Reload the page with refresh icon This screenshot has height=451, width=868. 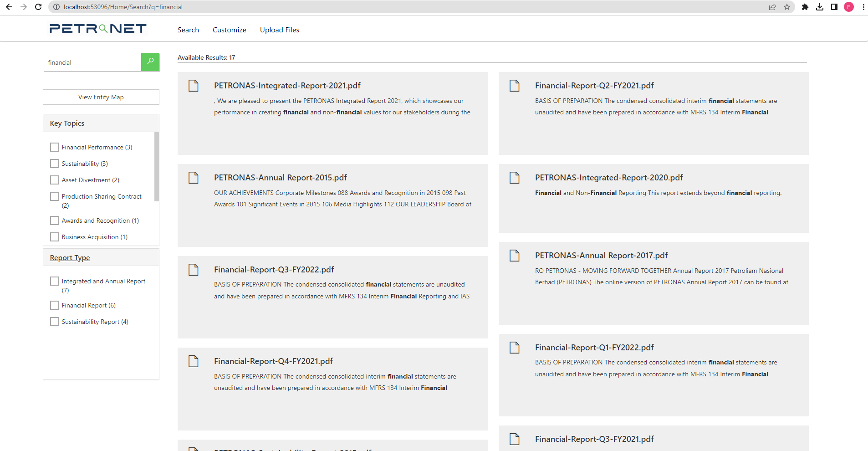[x=38, y=7]
